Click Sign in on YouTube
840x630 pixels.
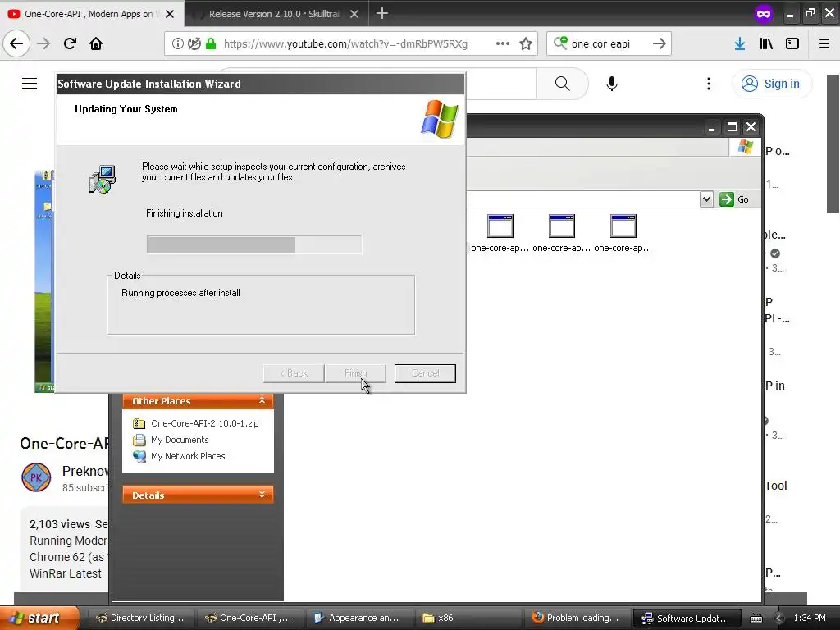[x=771, y=84]
